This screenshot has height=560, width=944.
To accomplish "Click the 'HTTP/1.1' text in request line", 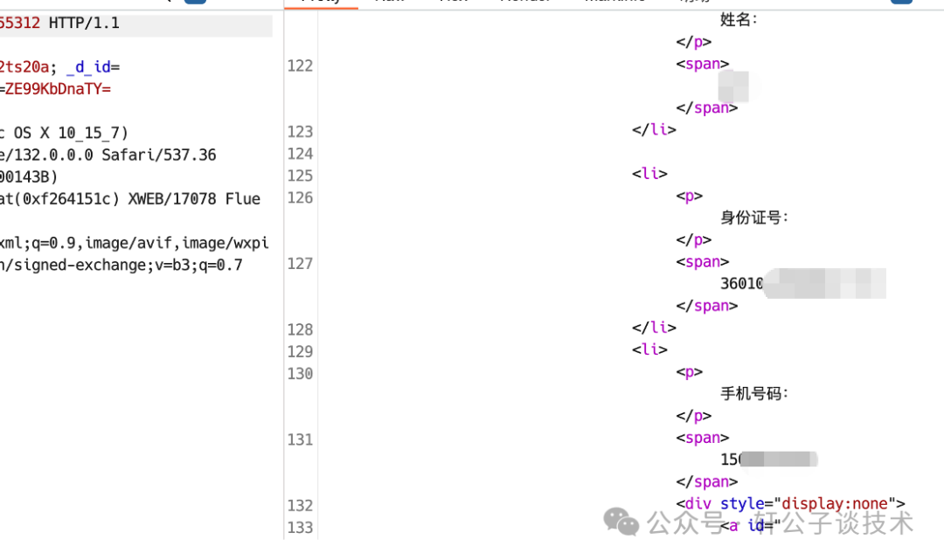I will (x=84, y=24).
